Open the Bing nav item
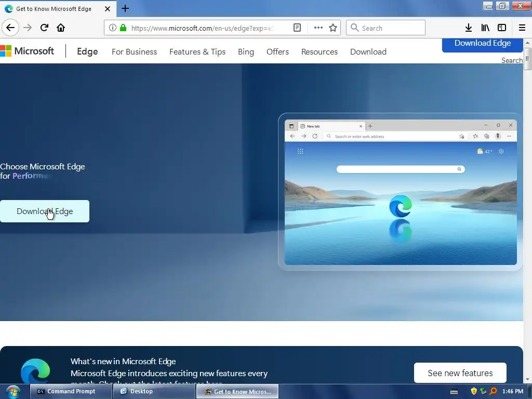This screenshot has height=399, width=532. pyautogui.click(x=246, y=52)
